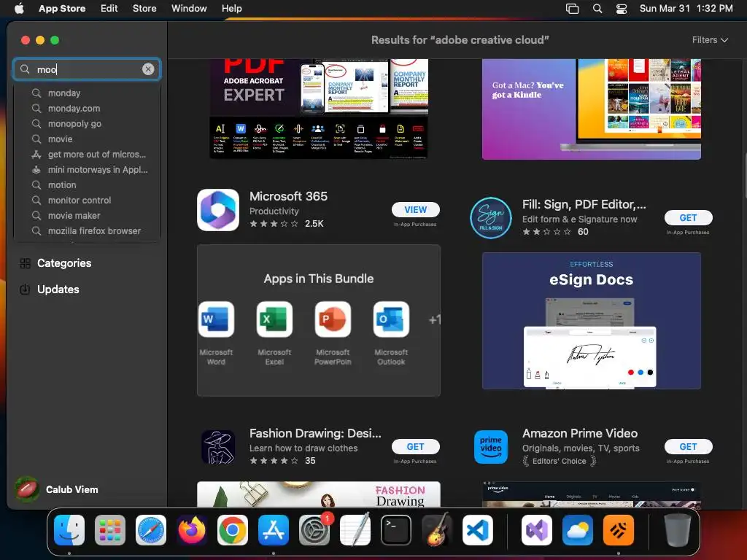The image size is (747, 560).
Task: Choose 'monday.com' search suggestion
Action: [x=88, y=108]
